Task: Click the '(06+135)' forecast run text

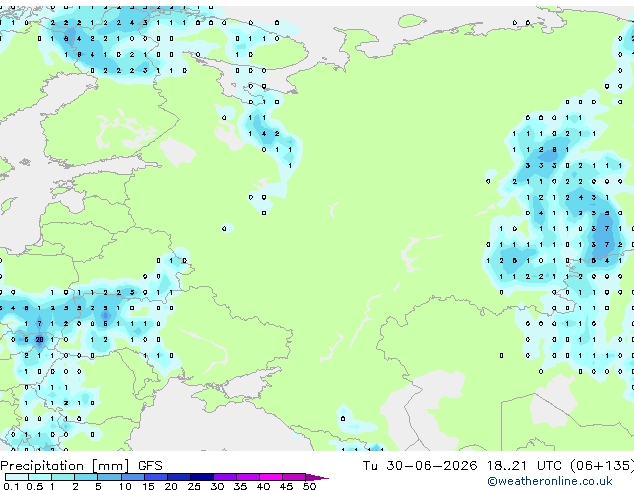Action: point(602,466)
